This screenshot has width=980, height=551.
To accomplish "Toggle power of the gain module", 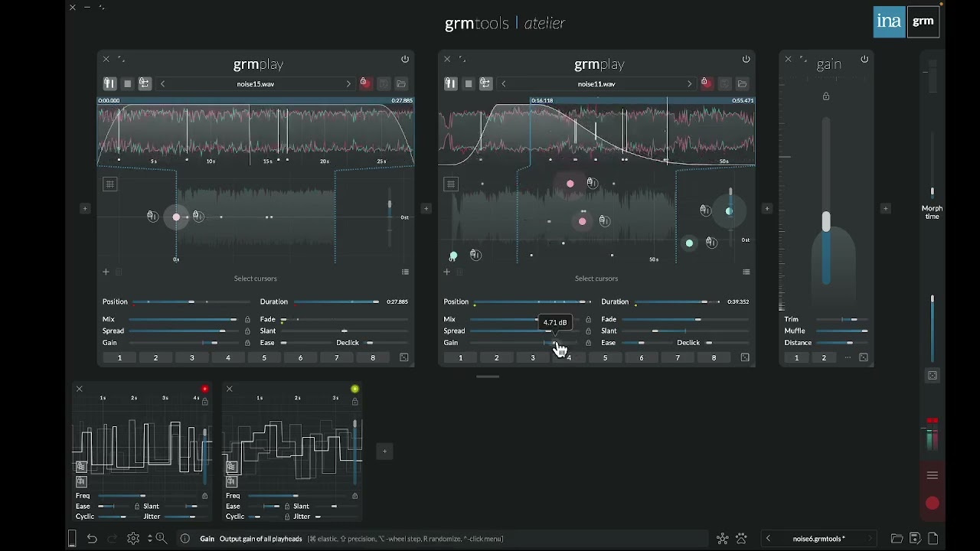I will pyautogui.click(x=864, y=59).
